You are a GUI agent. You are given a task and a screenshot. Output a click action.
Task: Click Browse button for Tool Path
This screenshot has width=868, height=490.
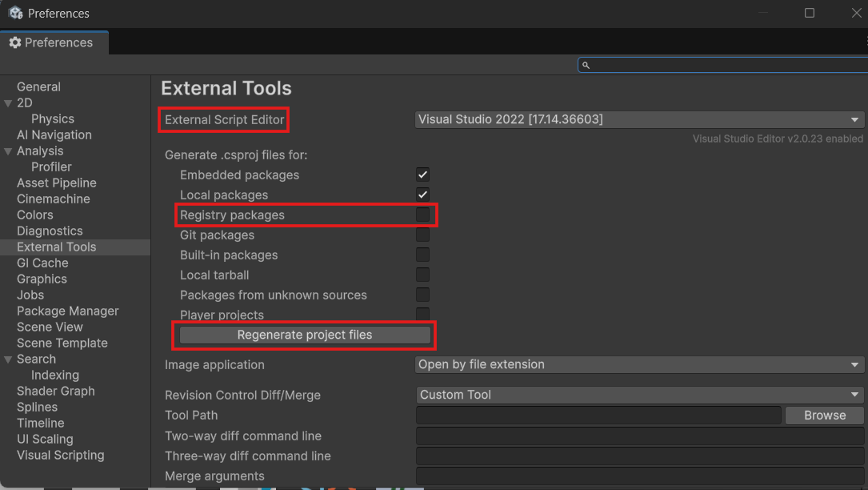tap(825, 416)
